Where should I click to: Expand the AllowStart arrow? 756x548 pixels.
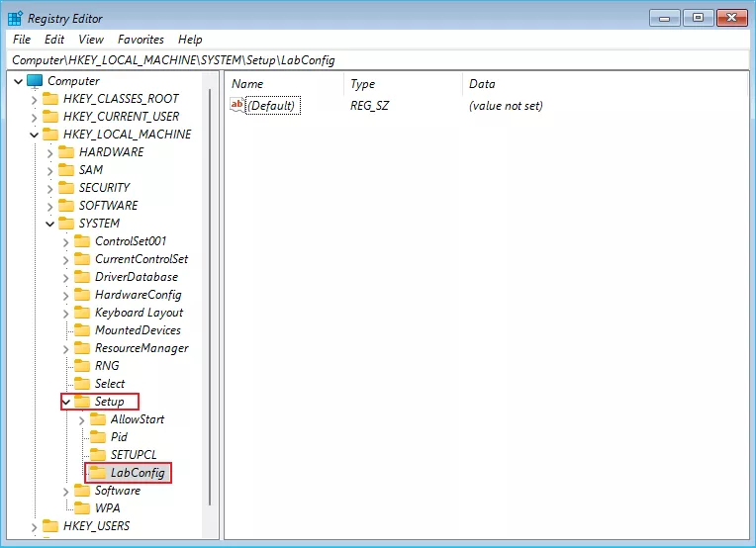click(x=81, y=420)
